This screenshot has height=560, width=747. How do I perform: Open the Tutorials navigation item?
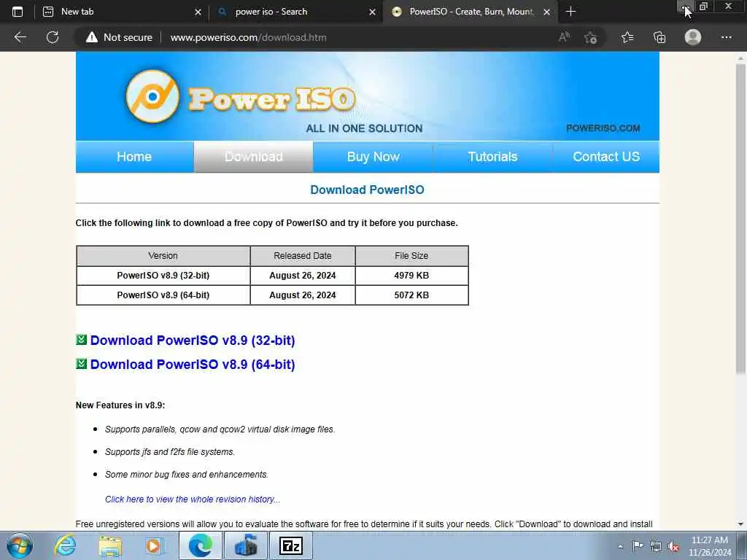[x=492, y=157]
